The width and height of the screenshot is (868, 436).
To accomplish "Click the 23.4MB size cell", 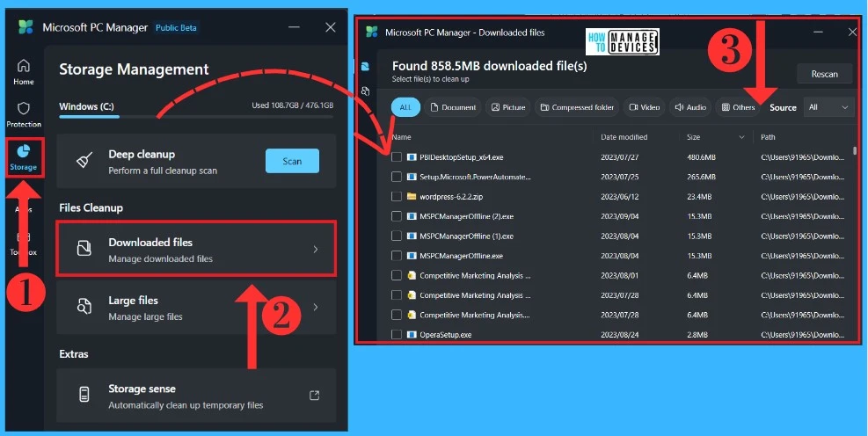I will pyautogui.click(x=698, y=196).
